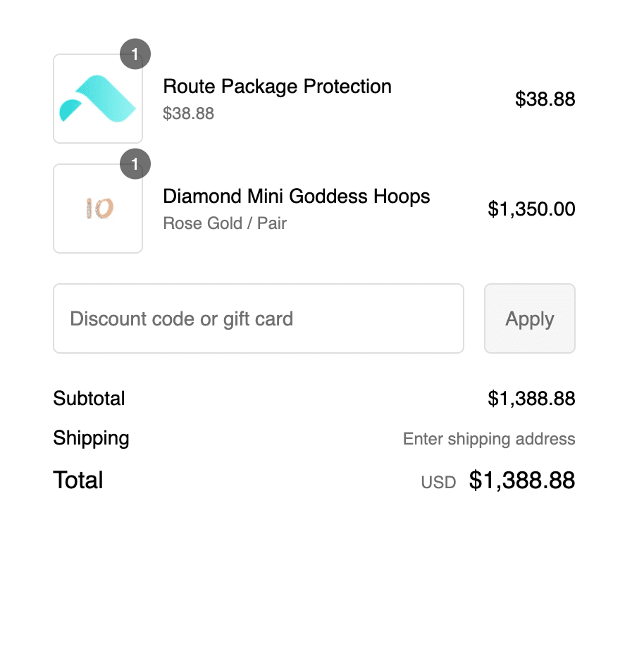Click the Total amount $1,388.88
Screen dimensions: 644x658
(522, 480)
